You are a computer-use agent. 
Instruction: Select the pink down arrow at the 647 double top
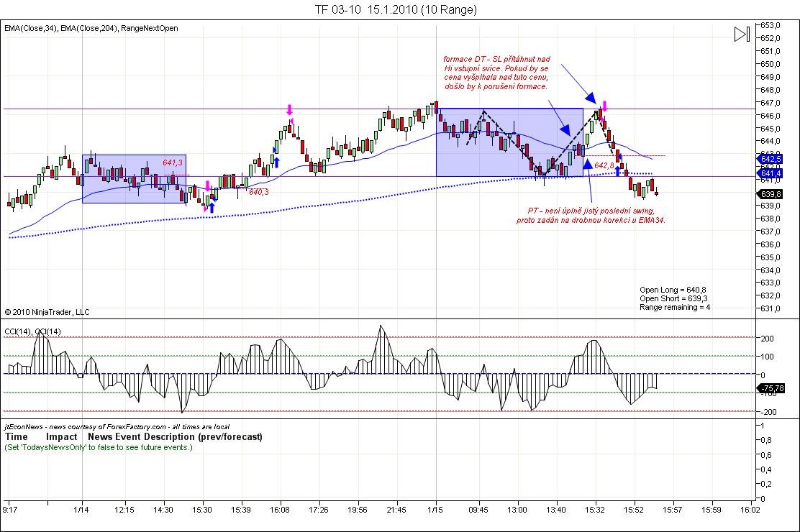point(605,106)
